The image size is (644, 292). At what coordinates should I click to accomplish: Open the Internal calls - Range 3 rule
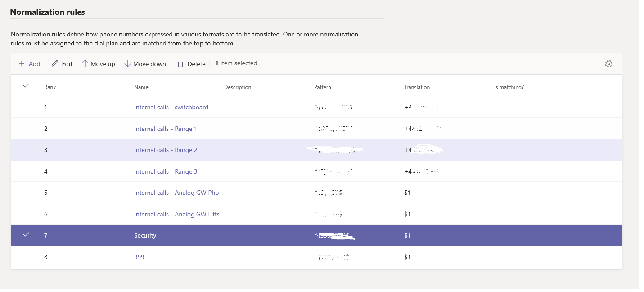point(166,171)
